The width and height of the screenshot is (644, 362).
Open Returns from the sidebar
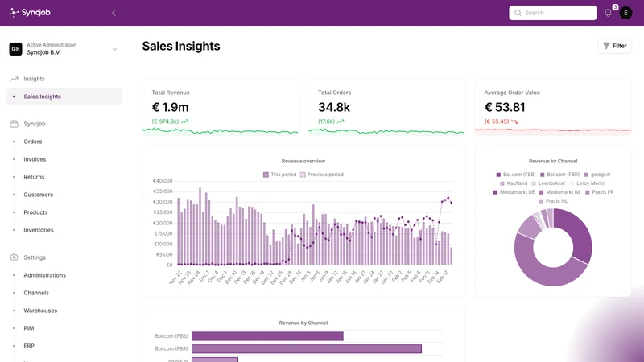click(x=34, y=177)
